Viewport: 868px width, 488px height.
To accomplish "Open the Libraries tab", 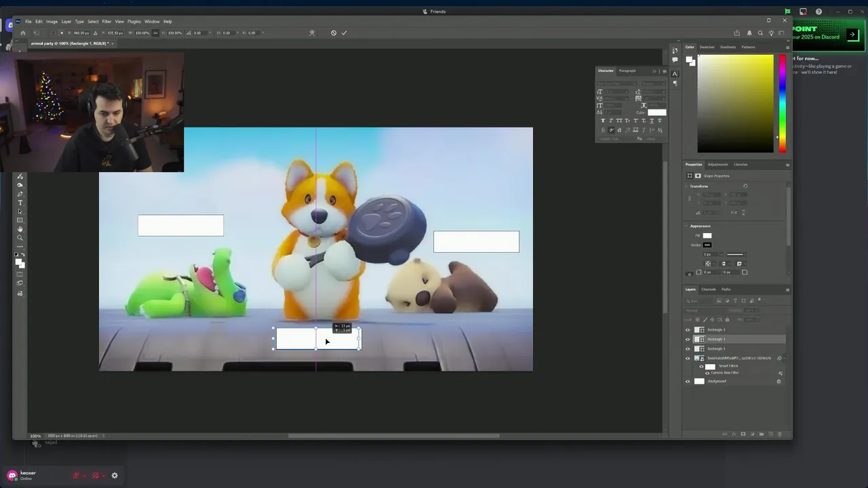I will click(x=741, y=165).
